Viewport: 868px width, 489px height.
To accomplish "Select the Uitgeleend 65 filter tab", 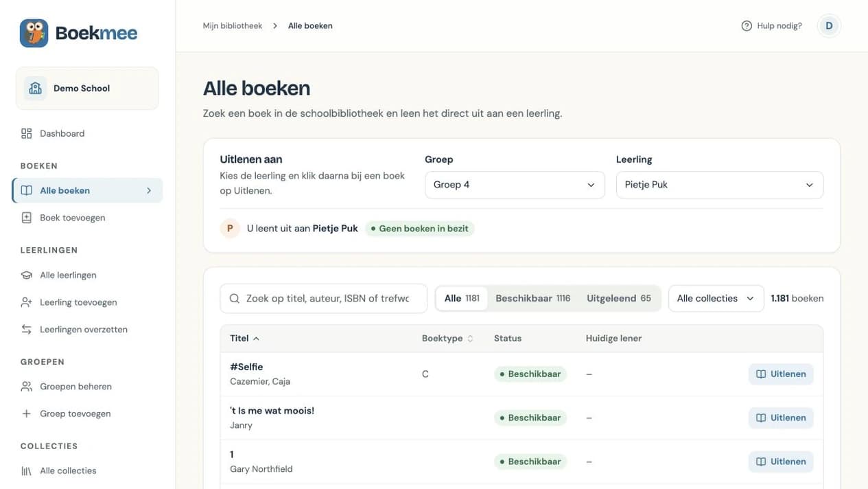I will (619, 298).
